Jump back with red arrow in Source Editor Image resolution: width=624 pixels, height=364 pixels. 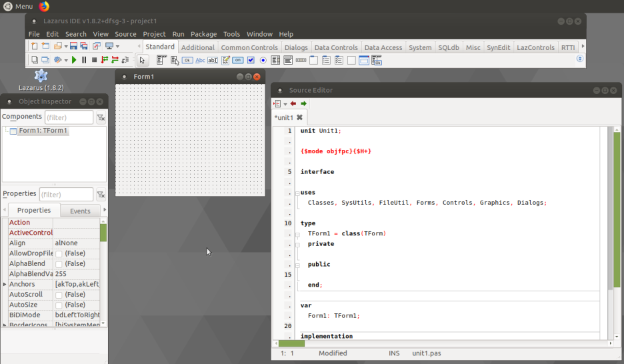click(293, 104)
